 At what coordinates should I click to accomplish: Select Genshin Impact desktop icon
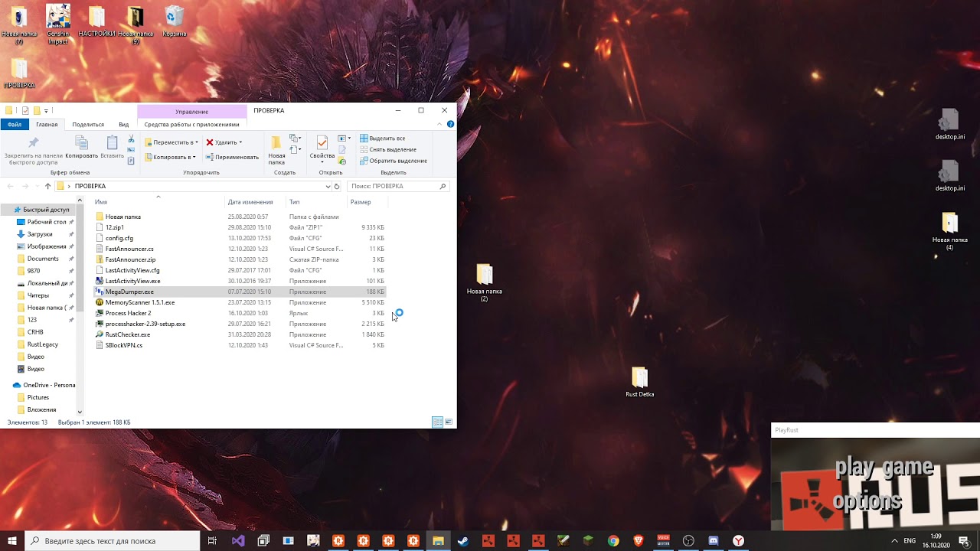click(58, 24)
